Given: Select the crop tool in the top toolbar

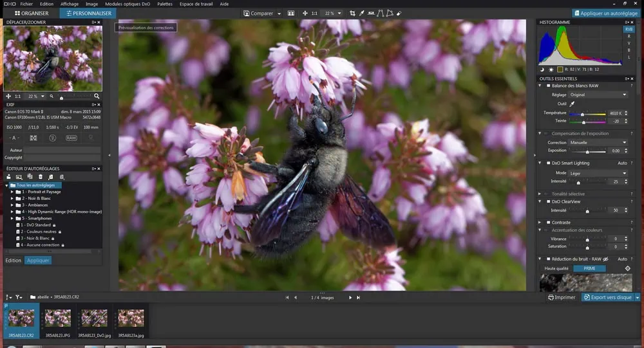Looking at the screenshot, I should coord(352,13).
